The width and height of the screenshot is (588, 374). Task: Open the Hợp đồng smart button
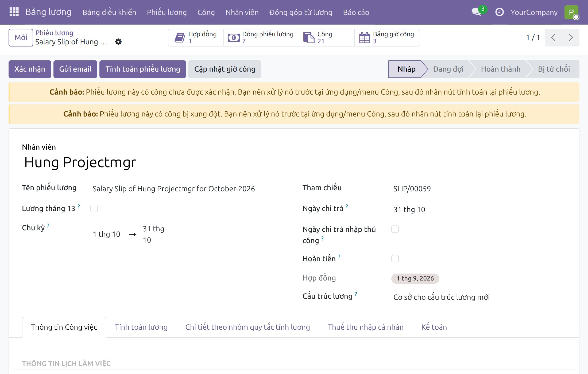click(x=196, y=38)
